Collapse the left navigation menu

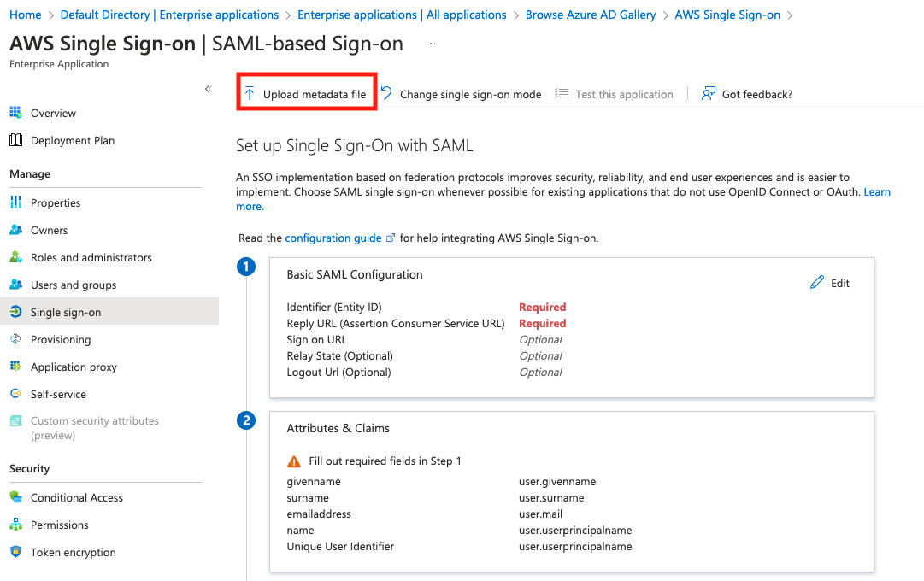point(208,89)
